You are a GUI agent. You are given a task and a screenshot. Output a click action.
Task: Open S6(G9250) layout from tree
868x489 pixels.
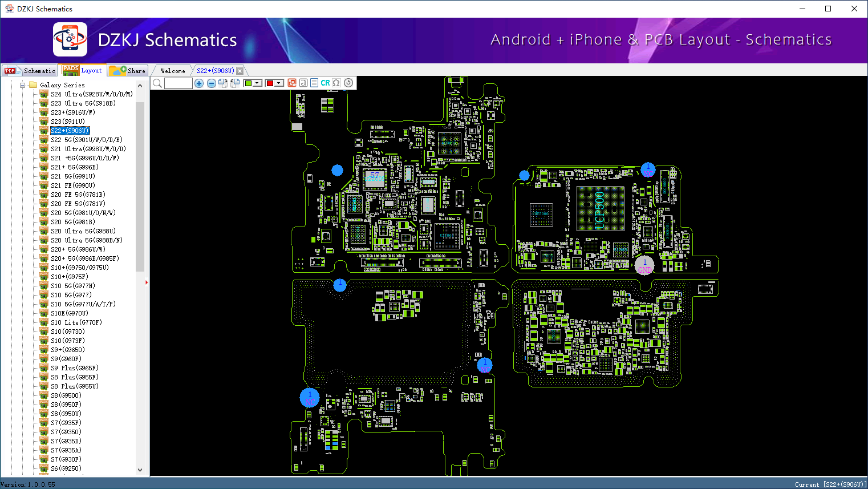(x=66, y=468)
